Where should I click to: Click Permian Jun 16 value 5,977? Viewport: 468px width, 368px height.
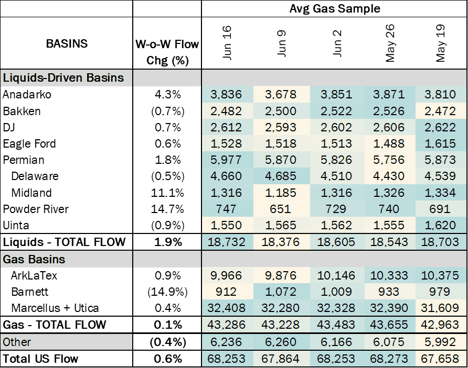226,160
